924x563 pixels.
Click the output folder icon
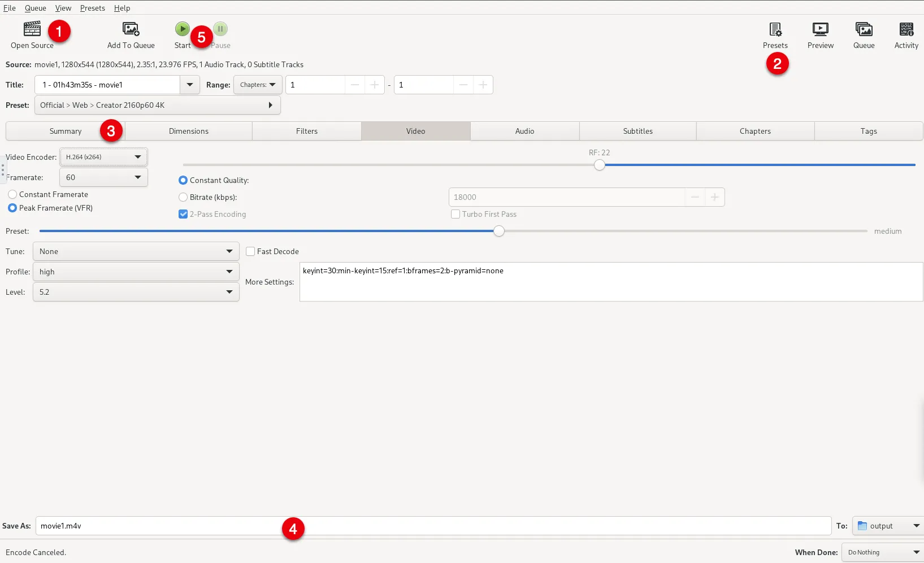pos(862,526)
